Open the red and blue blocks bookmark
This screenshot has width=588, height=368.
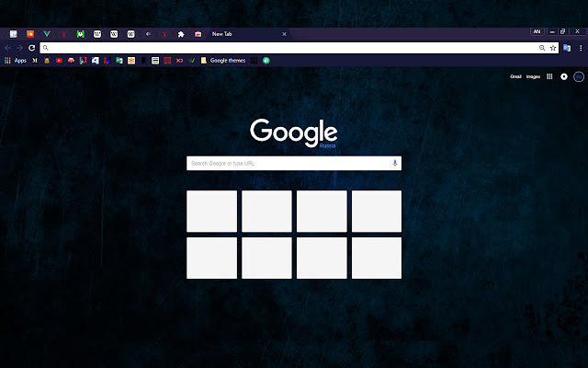point(107,61)
